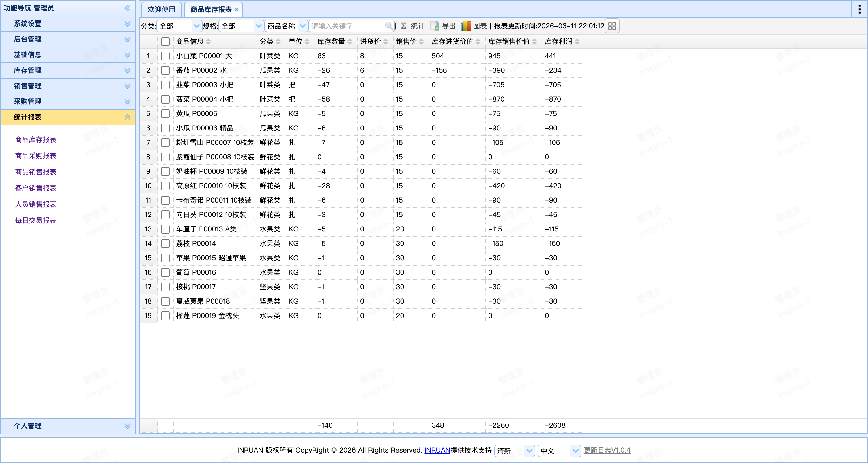Viewport: 868px width, 463px height.
Task: Open the 图表 chart icon
Action: pyautogui.click(x=466, y=26)
